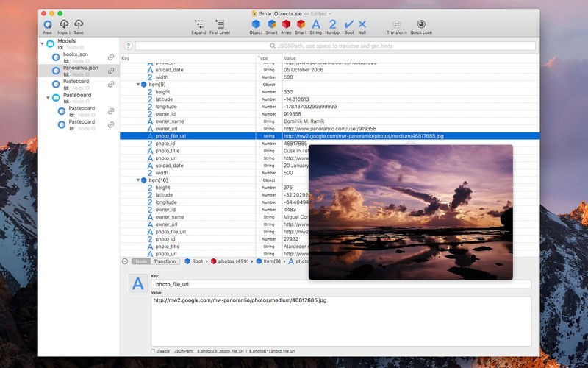Open Quick Look preview from toolbar

[x=421, y=26]
